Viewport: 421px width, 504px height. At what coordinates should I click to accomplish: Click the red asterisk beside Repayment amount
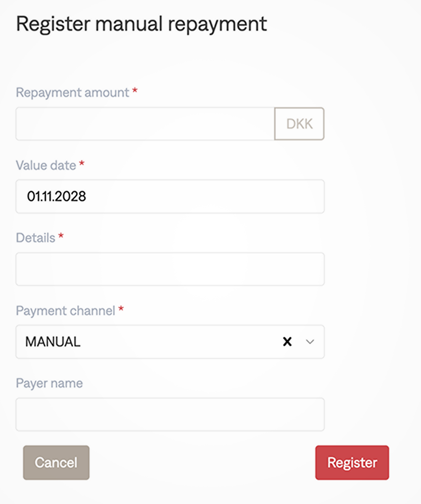[x=135, y=92]
